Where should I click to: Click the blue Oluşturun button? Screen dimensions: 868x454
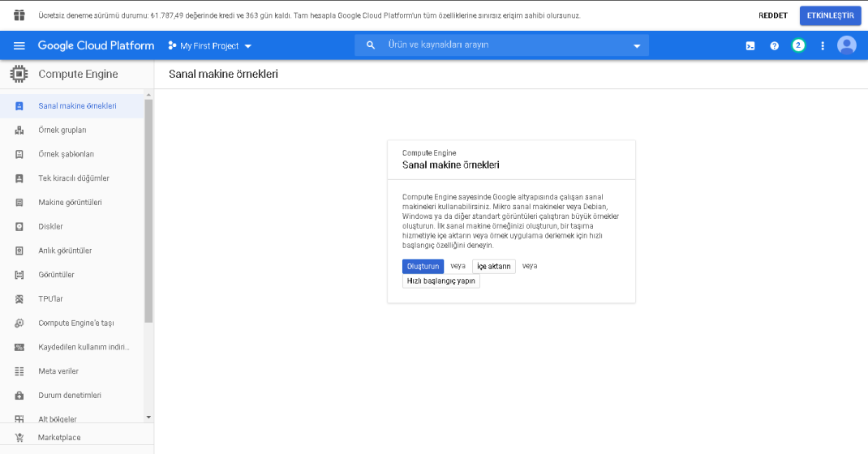(x=423, y=267)
